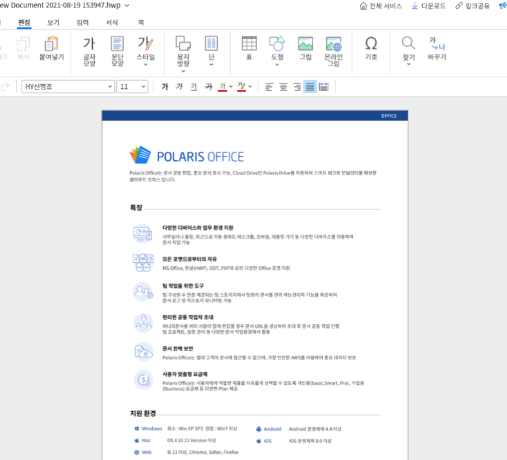
Task: Switch to the 편집 tab
Action: [24, 22]
